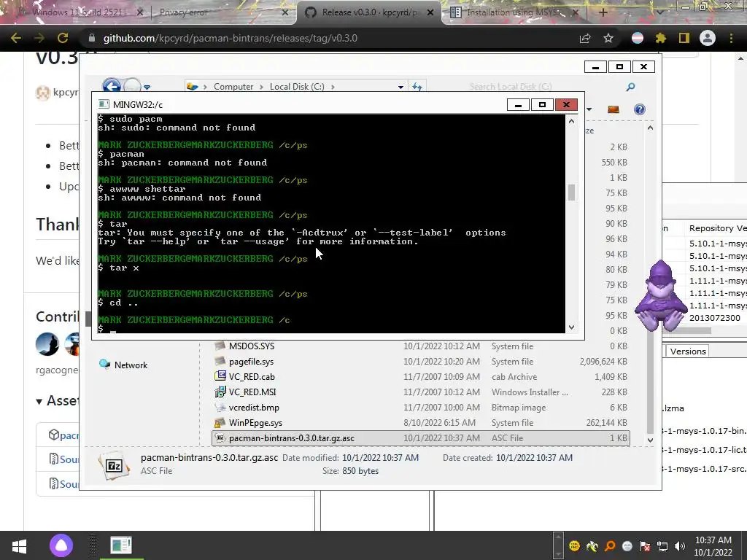Click the MINGW32 terminal scrollbar thumb
747x560 pixels.
(x=571, y=192)
